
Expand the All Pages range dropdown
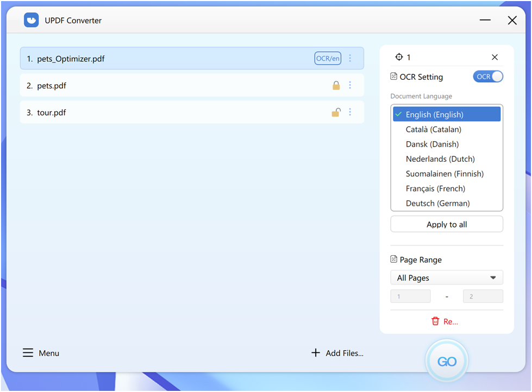click(446, 277)
